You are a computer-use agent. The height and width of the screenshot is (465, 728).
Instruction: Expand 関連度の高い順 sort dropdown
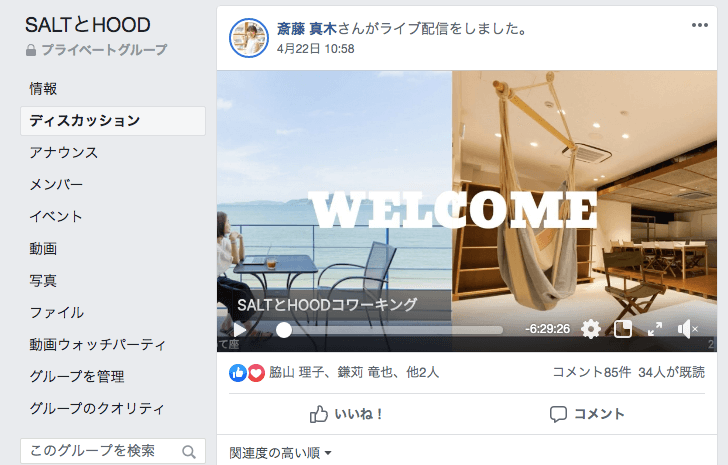click(x=280, y=453)
